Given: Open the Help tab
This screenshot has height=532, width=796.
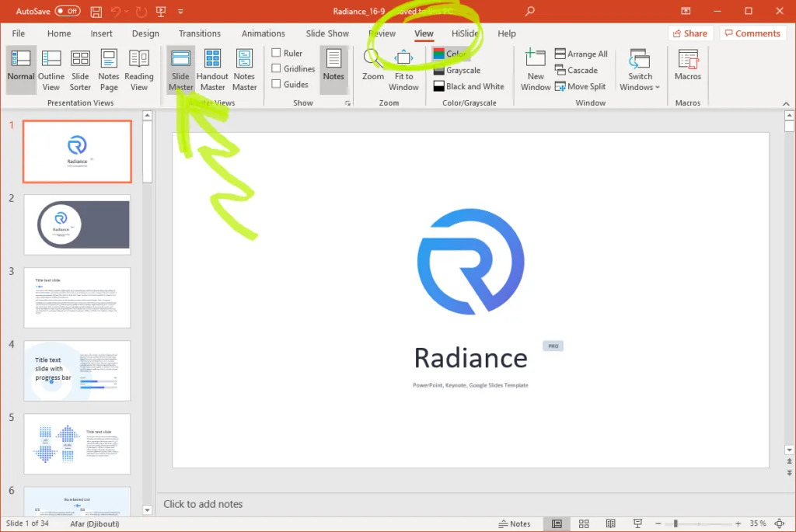Looking at the screenshot, I should [507, 33].
